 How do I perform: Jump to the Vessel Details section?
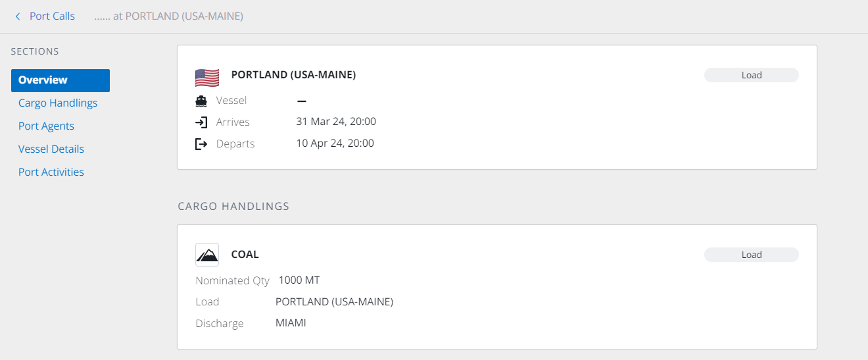pos(51,149)
